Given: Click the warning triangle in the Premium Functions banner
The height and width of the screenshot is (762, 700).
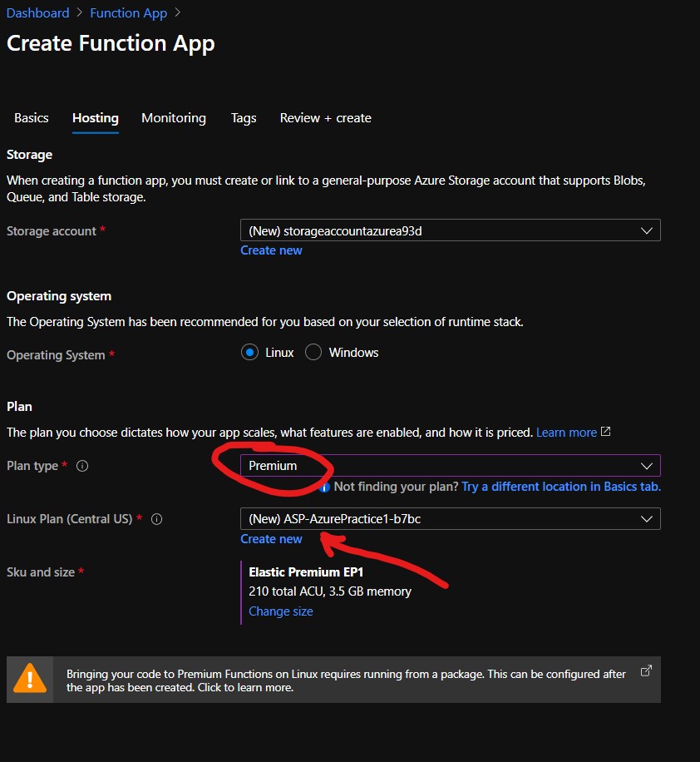Looking at the screenshot, I should (x=30, y=680).
